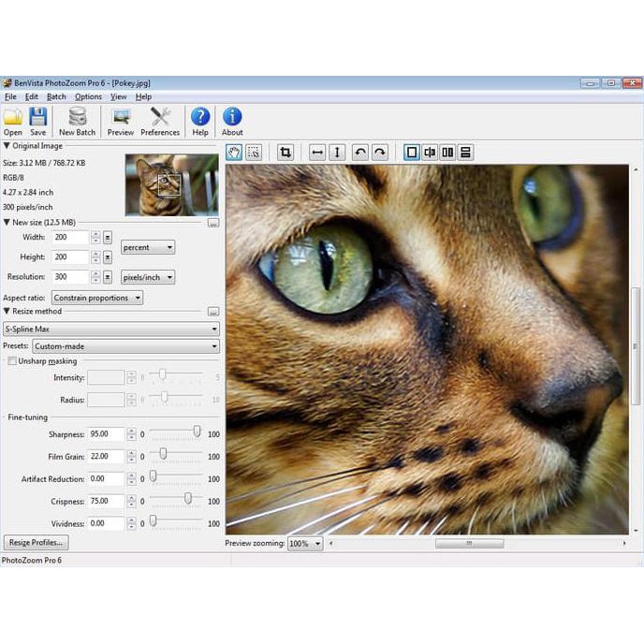Open the View menu

pos(118,97)
